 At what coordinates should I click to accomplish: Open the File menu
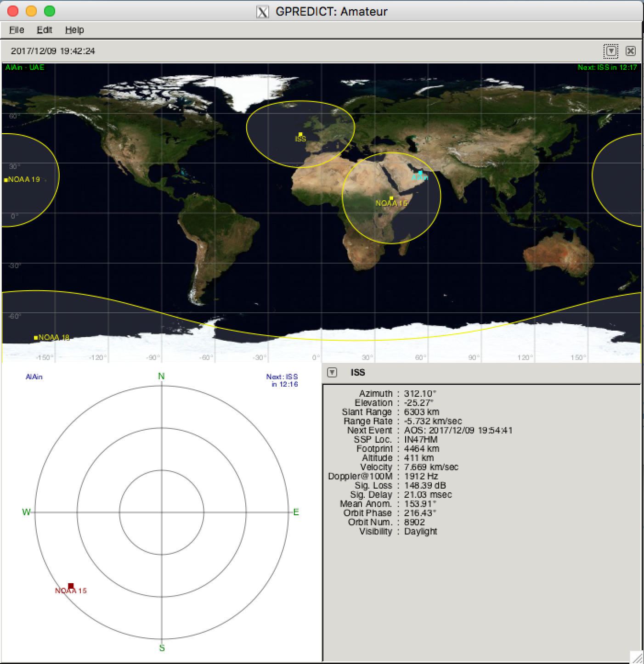(x=17, y=30)
